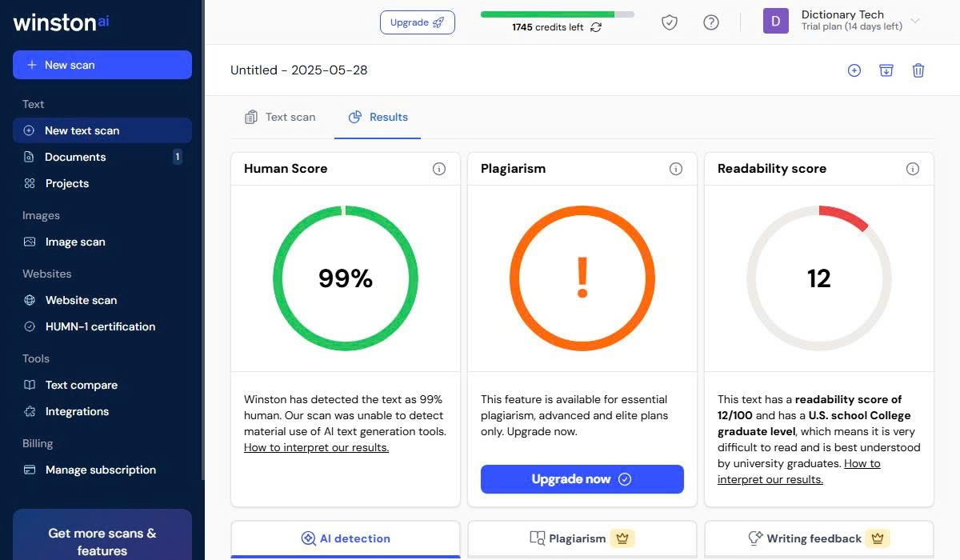Click the Trial plan (14 days left) text

tap(852, 26)
